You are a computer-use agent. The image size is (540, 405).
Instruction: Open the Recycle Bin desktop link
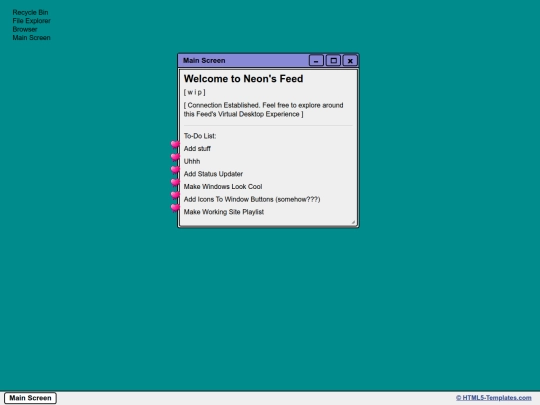30,12
